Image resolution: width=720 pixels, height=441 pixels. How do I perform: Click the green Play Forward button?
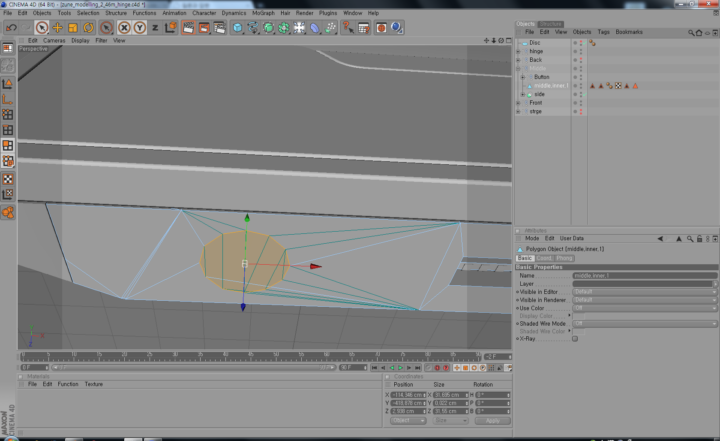pyautogui.click(x=400, y=368)
